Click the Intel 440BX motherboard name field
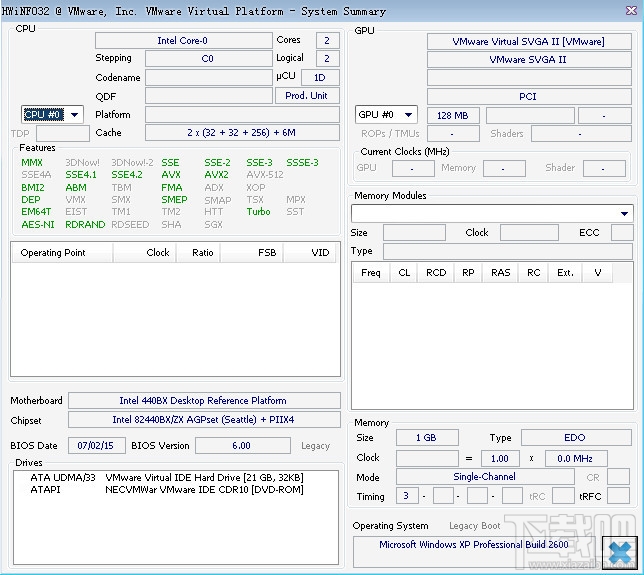Image resolution: width=644 pixels, height=575 pixels. click(203, 401)
